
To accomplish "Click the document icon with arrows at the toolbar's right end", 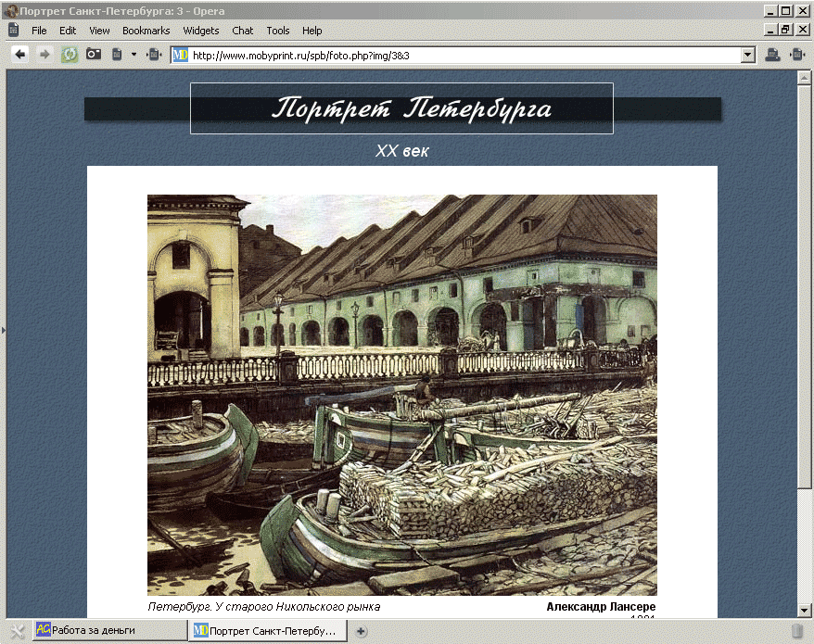I will 797,54.
